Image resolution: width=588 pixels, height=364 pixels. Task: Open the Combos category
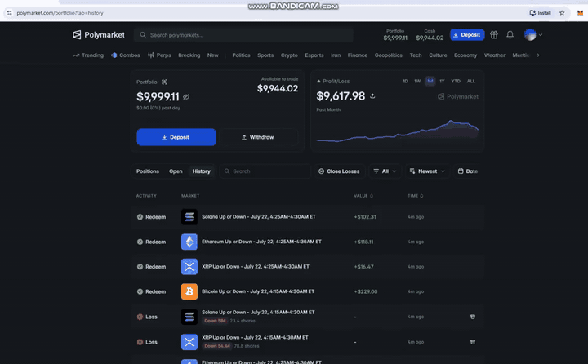[x=126, y=55]
